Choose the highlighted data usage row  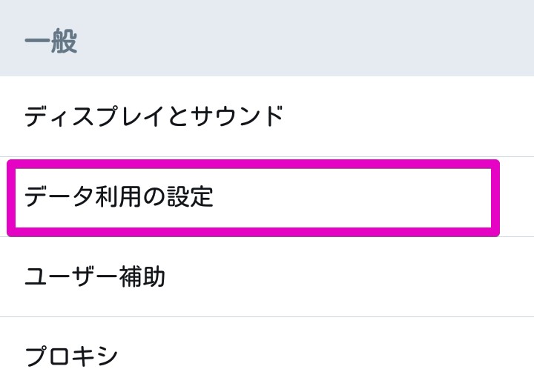pos(252,197)
